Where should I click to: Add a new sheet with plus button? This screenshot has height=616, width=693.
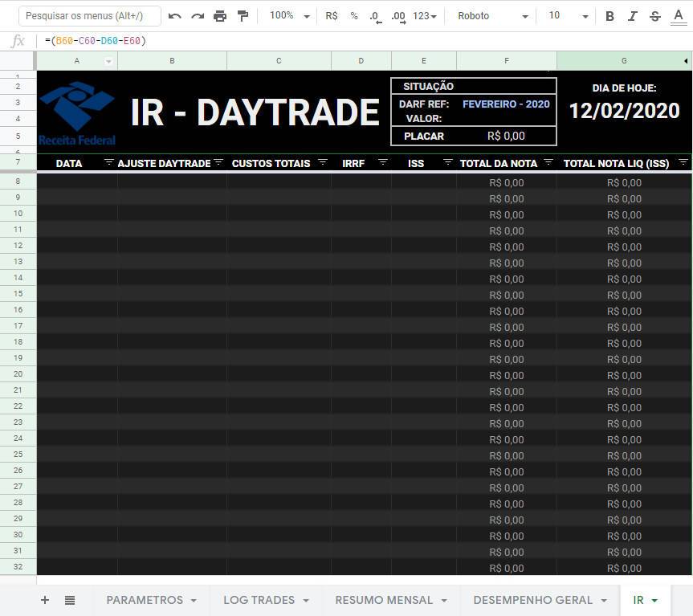click(45, 600)
